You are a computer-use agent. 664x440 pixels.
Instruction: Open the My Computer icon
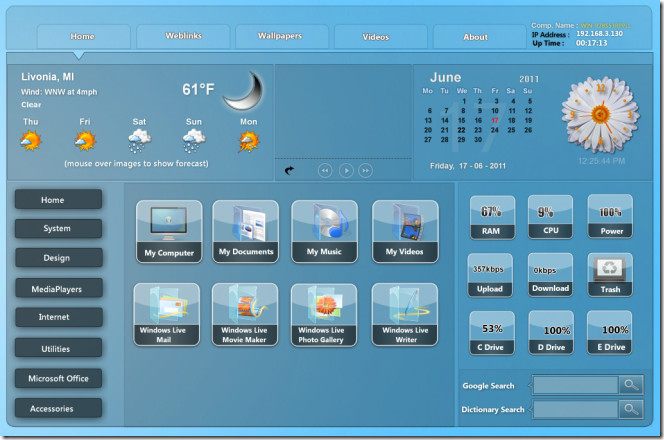pos(169,231)
